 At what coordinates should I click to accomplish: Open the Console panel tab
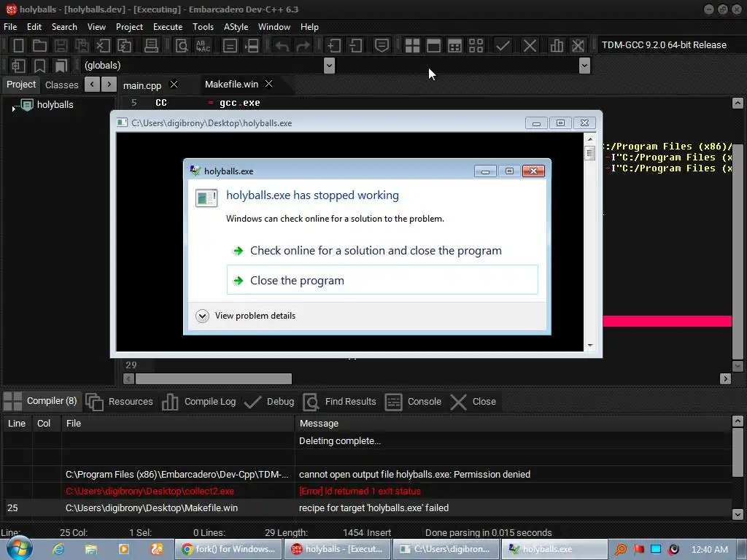point(413,402)
